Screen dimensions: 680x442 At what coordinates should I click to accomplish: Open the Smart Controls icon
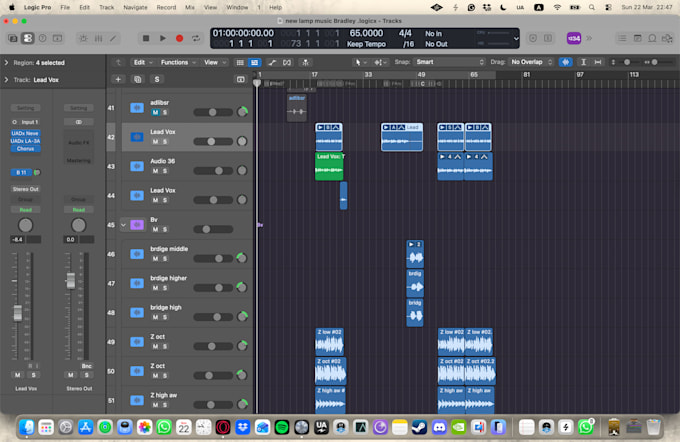(x=83, y=38)
